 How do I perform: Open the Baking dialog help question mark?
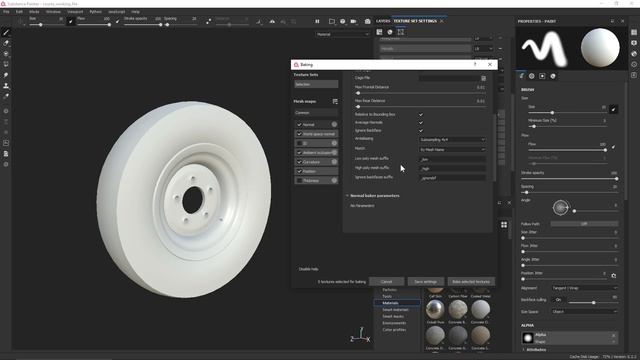pos(475,64)
